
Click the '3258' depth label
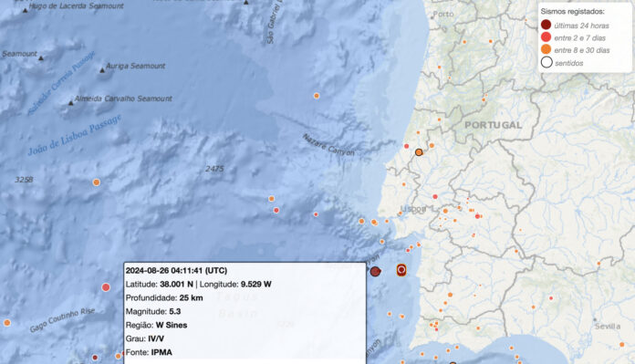(x=24, y=180)
